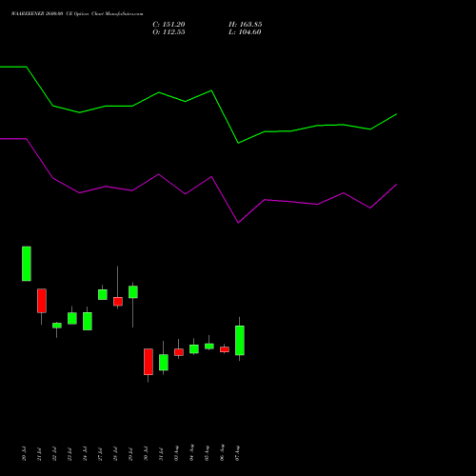This screenshot has height=476, width=476.
Task: Select the 24 Jul date label
Action: click(x=85, y=453)
